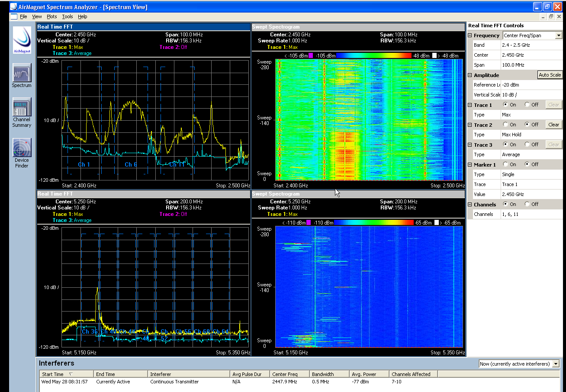Collapse the Marker 1 section
566x392 pixels.
point(470,165)
